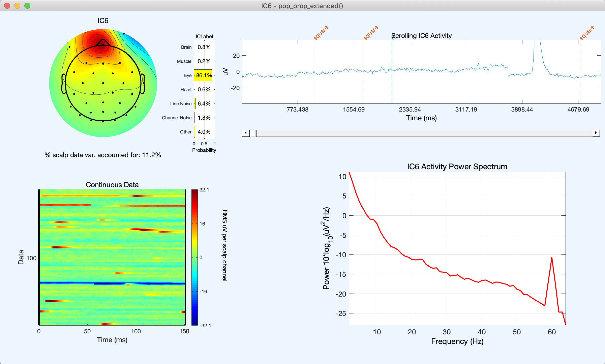
Task: Click the Continuous Data heatmap image
Action: 112,257
